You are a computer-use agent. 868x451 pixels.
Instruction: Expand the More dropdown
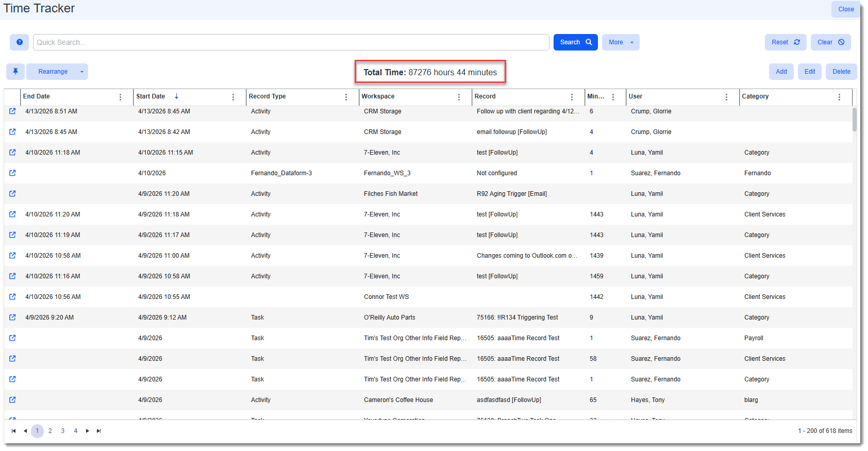[621, 42]
